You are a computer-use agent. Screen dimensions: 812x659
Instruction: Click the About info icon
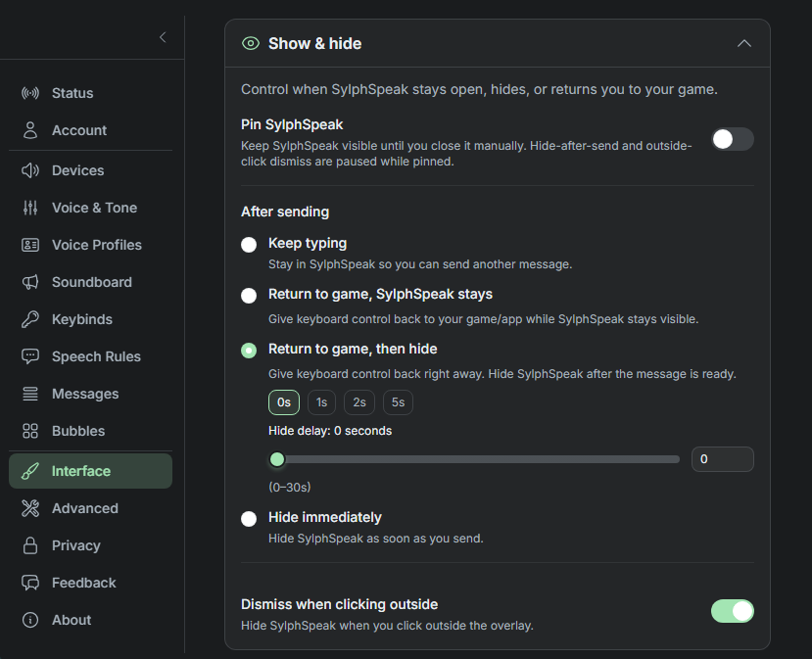point(30,620)
